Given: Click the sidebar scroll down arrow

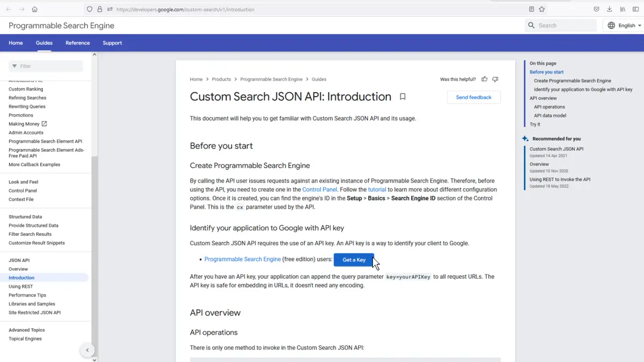Looking at the screenshot, I should click(x=94, y=360).
